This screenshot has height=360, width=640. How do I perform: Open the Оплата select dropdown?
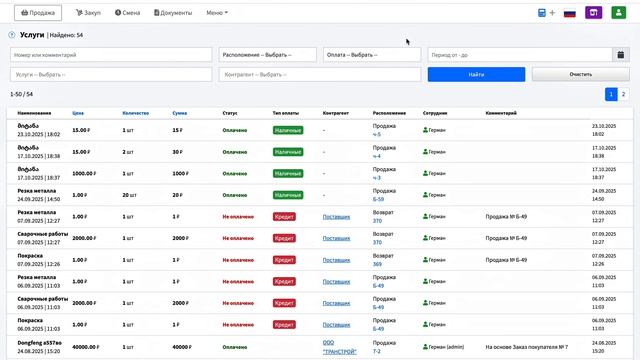tap(372, 55)
